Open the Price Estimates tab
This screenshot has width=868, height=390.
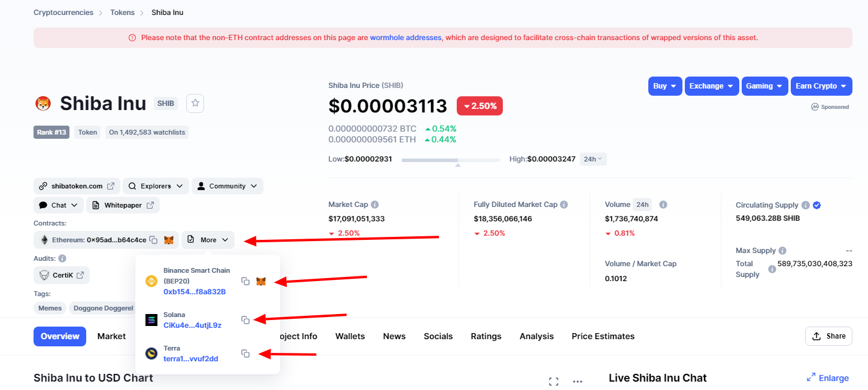coord(603,336)
